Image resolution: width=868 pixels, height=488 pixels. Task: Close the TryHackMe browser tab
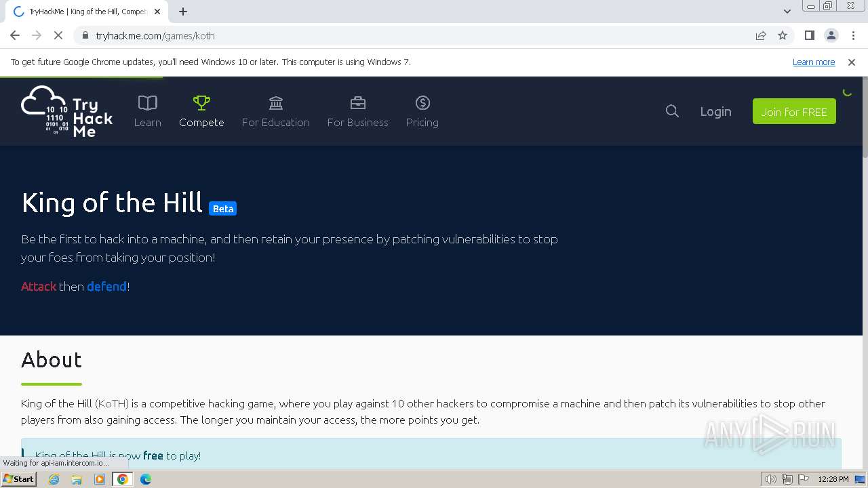click(x=157, y=12)
